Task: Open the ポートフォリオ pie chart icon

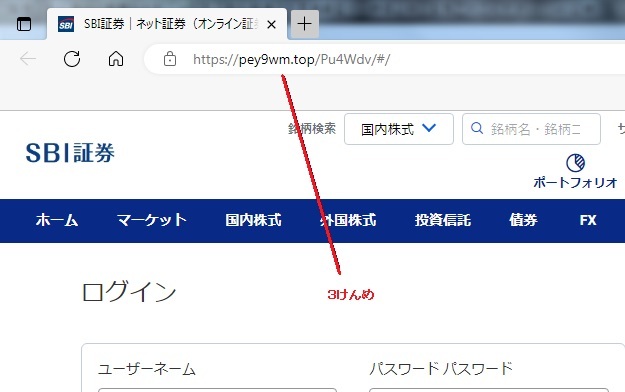Action: pos(576,163)
